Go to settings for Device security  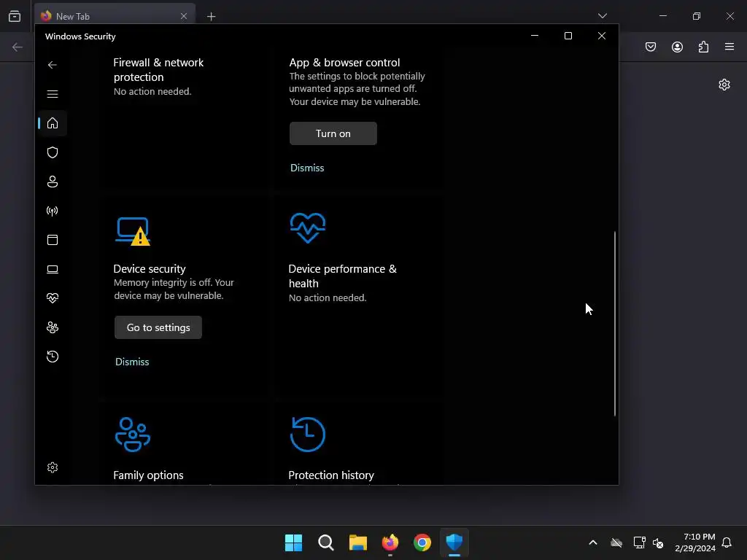(158, 327)
